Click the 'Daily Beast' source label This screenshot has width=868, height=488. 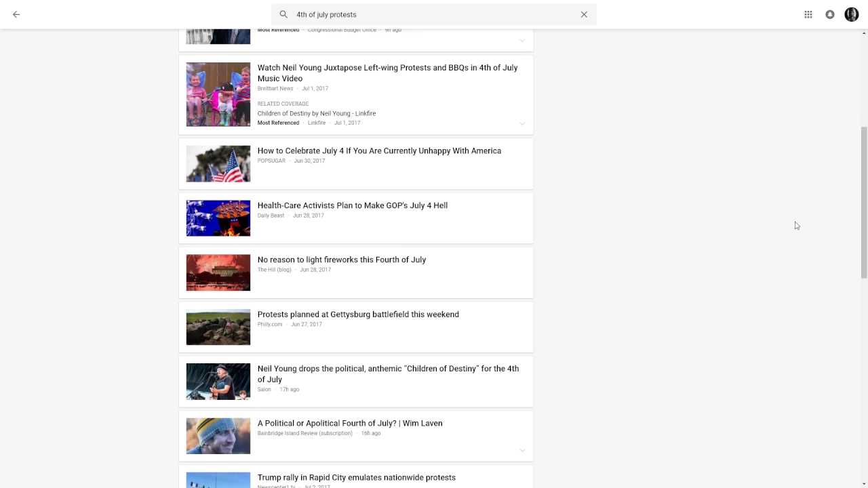coord(271,216)
